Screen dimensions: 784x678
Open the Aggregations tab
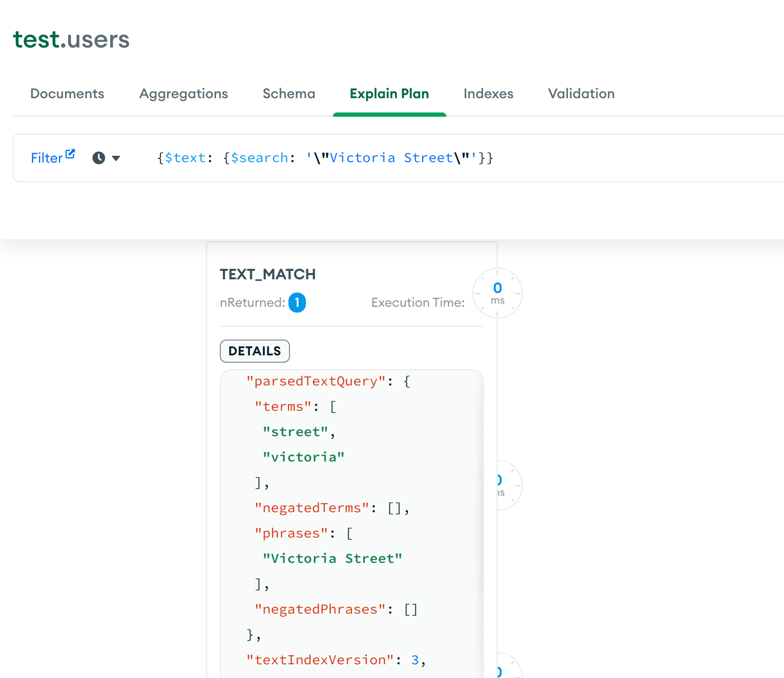183,93
